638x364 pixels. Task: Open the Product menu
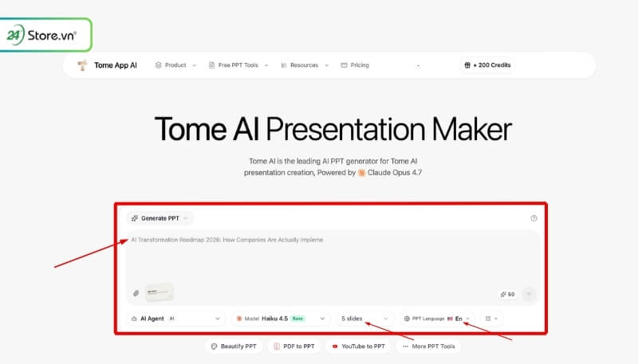(x=175, y=65)
